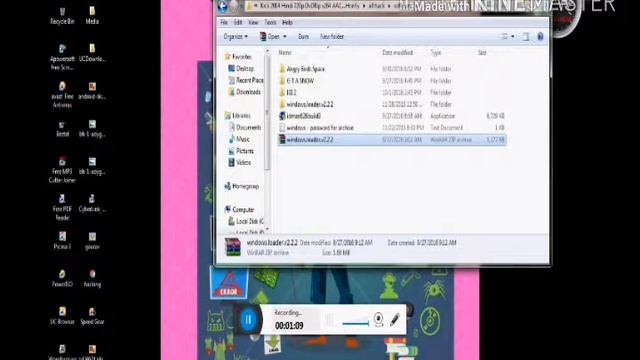The width and height of the screenshot is (640, 360).
Task: Open Pictures library in navigation pane
Action: coord(241,151)
